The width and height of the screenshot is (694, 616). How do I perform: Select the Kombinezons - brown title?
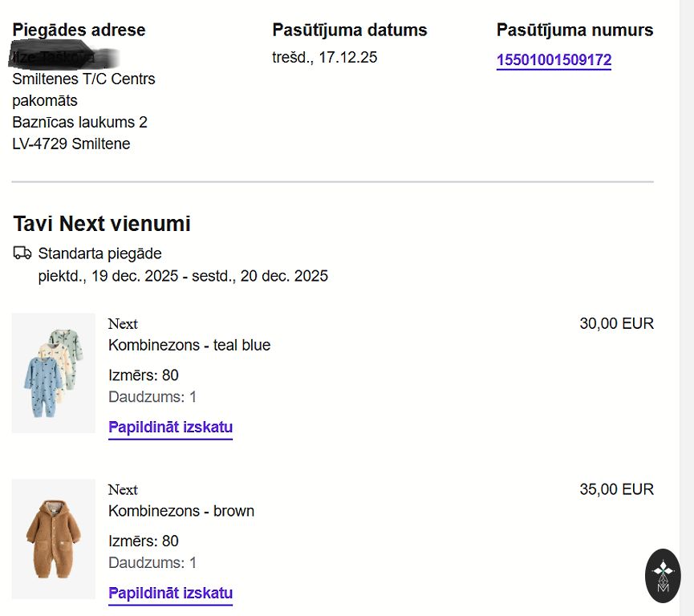tap(181, 511)
